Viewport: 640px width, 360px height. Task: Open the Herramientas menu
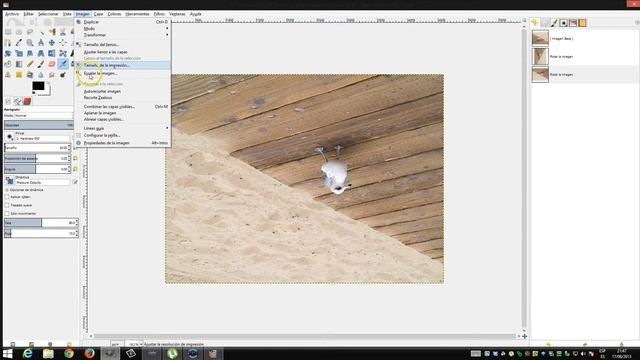coord(137,14)
